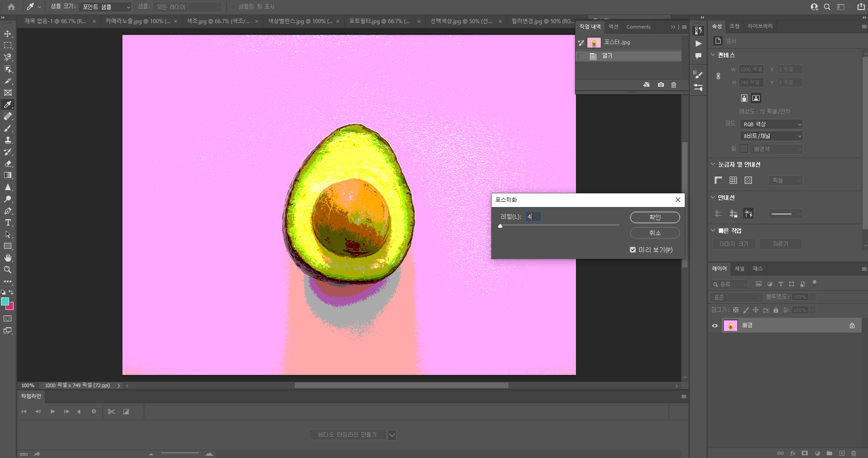Open dropdown arrow beside 비디오 타임라인 만들기
The width and height of the screenshot is (868, 458).
[392, 435]
